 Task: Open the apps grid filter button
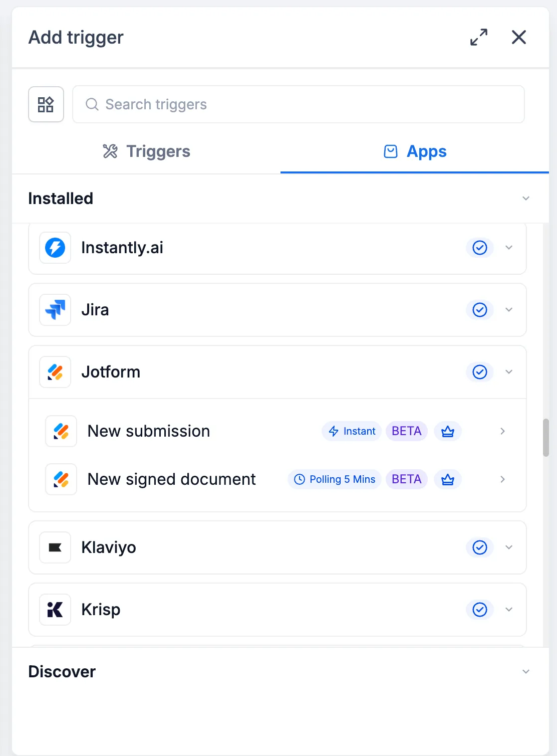click(46, 104)
